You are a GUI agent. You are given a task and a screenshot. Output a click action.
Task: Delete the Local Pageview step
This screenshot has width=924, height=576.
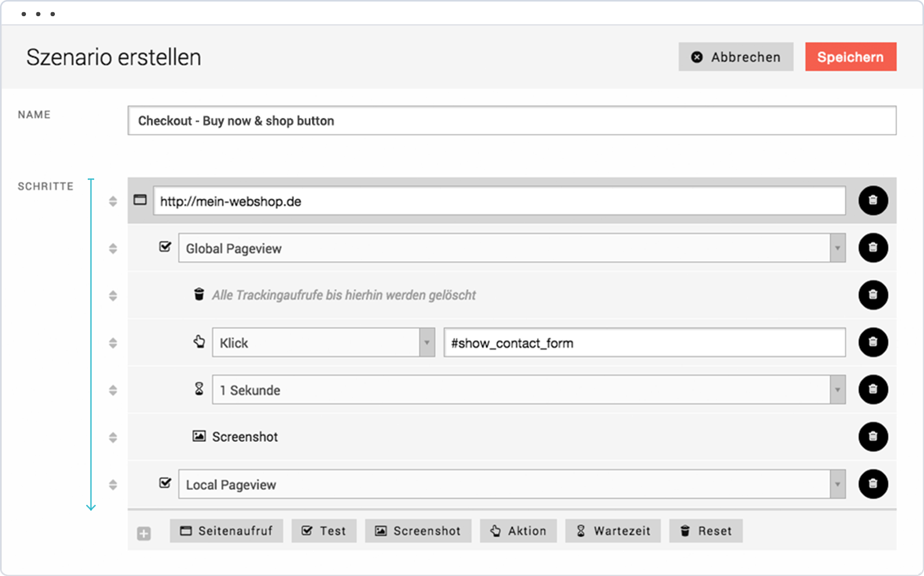click(873, 484)
